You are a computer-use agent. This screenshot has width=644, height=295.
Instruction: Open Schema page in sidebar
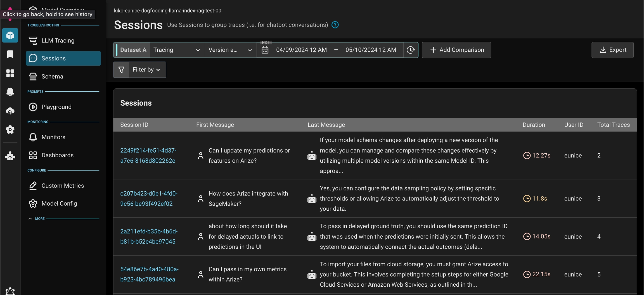(63, 77)
